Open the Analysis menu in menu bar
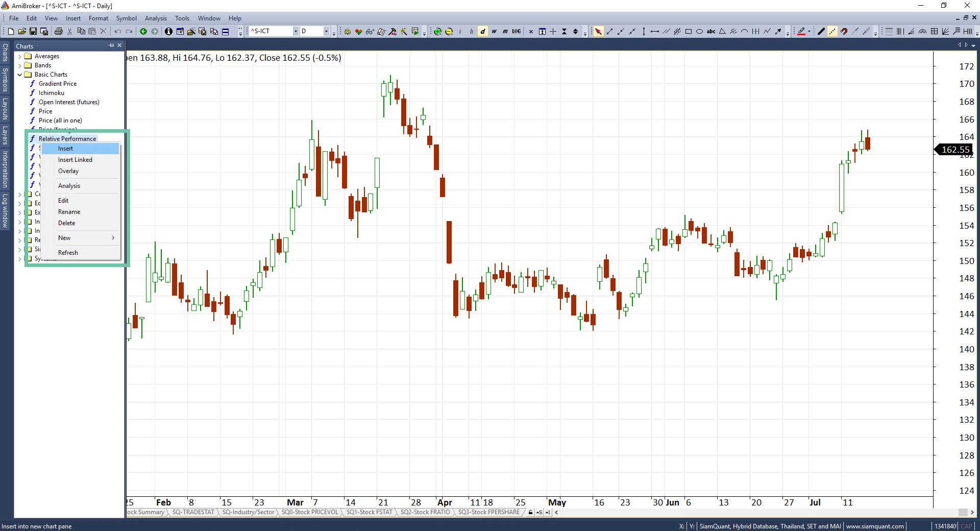The width and height of the screenshot is (980, 531). (156, 18)
